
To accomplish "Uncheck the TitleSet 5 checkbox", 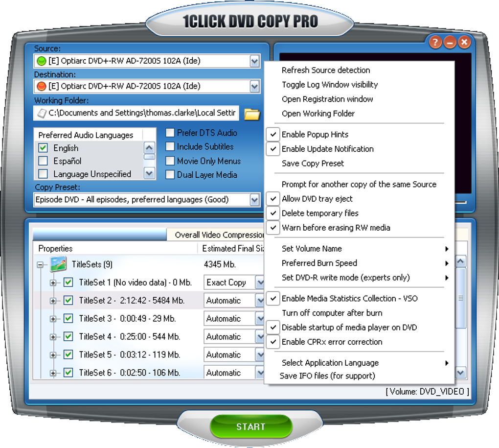I will [x=68, y=354].
